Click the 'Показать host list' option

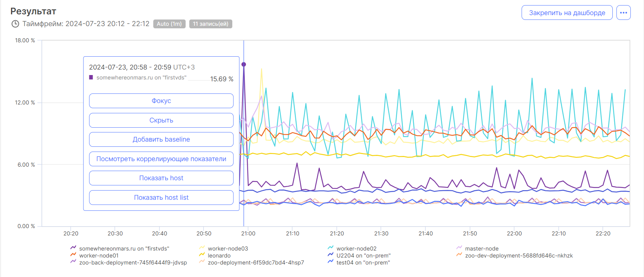point(161,198)
